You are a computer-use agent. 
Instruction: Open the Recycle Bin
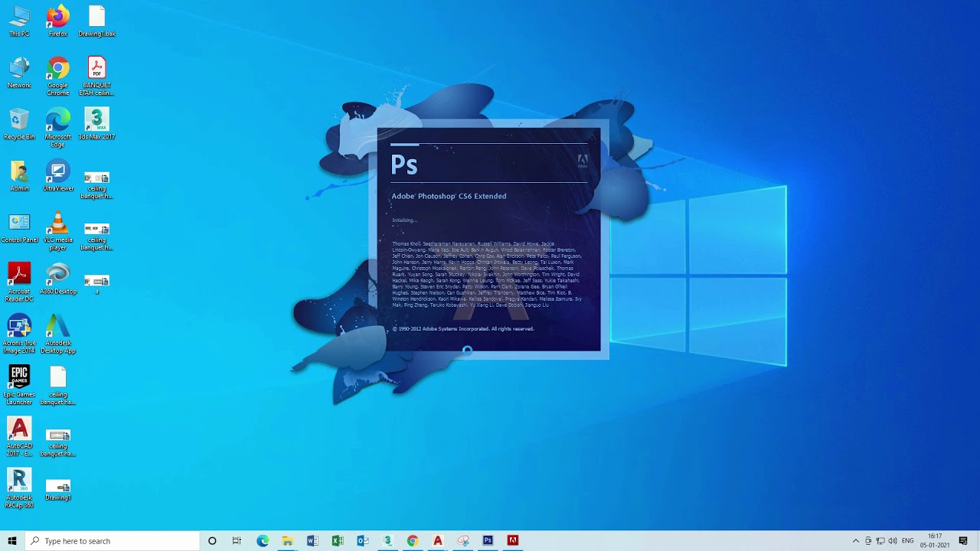19,125
